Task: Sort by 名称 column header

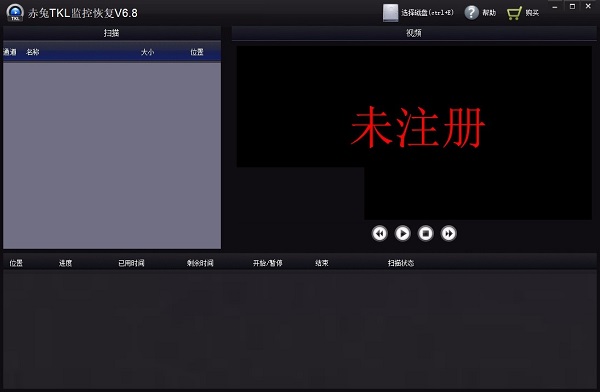Action: pos(33,52)
